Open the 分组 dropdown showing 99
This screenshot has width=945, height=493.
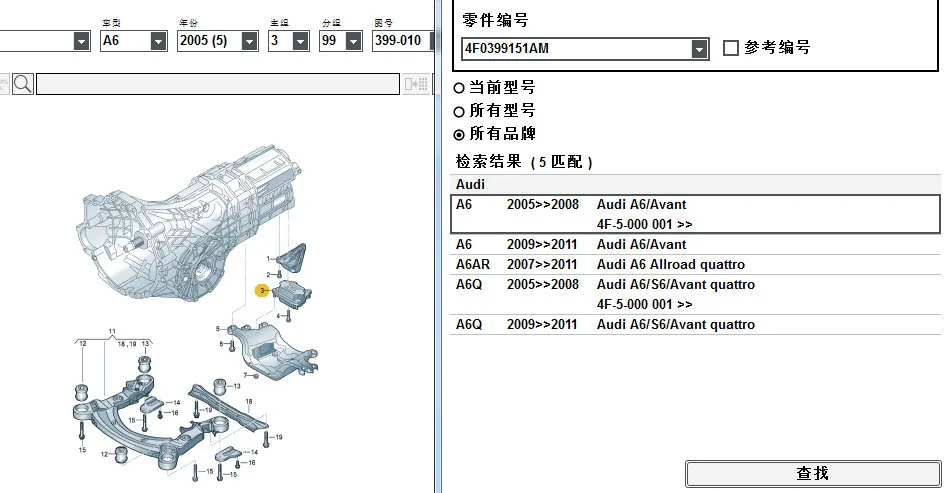point(354,41)
